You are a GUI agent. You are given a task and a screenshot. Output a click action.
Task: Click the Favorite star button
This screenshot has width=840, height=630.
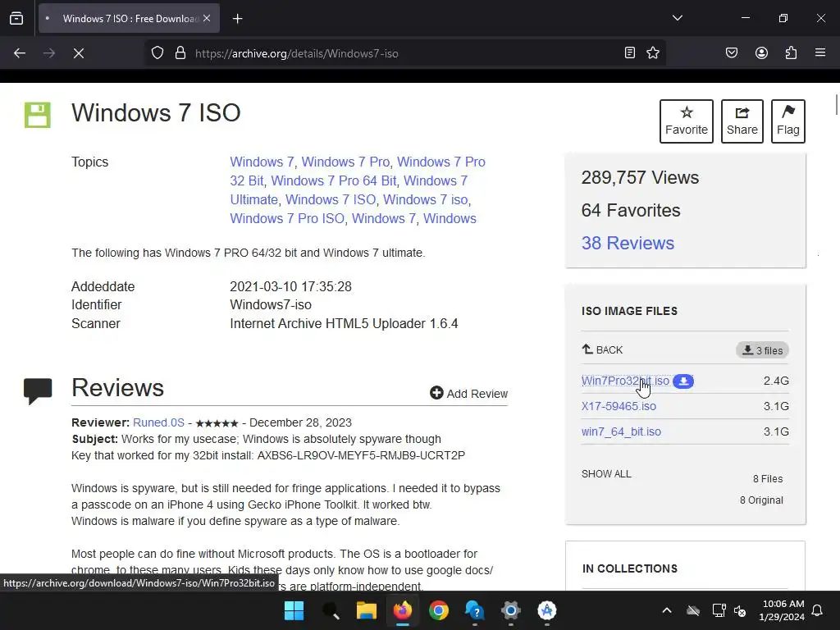click(687, 121)
